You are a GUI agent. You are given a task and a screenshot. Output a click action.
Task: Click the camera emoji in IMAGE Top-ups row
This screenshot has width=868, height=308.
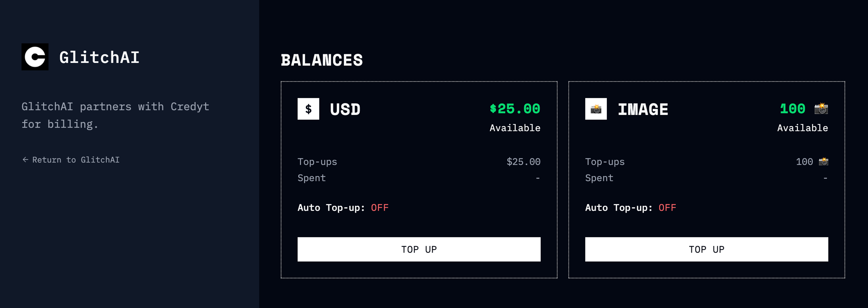pyautogui.click(x=823, y=161)
